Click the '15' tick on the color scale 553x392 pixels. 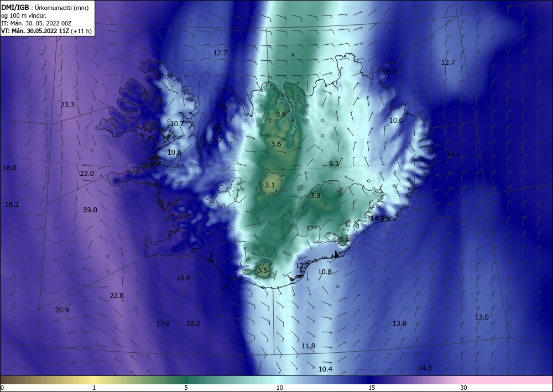pyautogui.click(x=372, y=388)
